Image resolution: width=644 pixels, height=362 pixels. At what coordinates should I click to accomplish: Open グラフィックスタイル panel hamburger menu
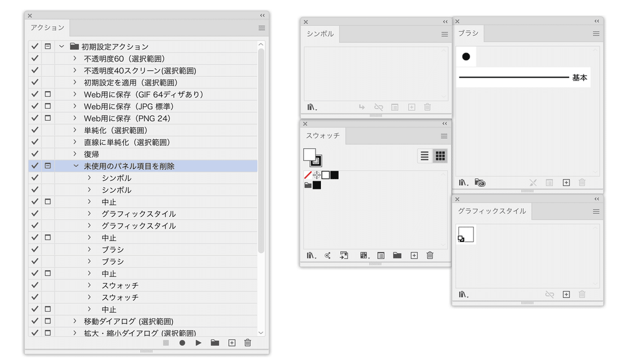tap(596, 212)
